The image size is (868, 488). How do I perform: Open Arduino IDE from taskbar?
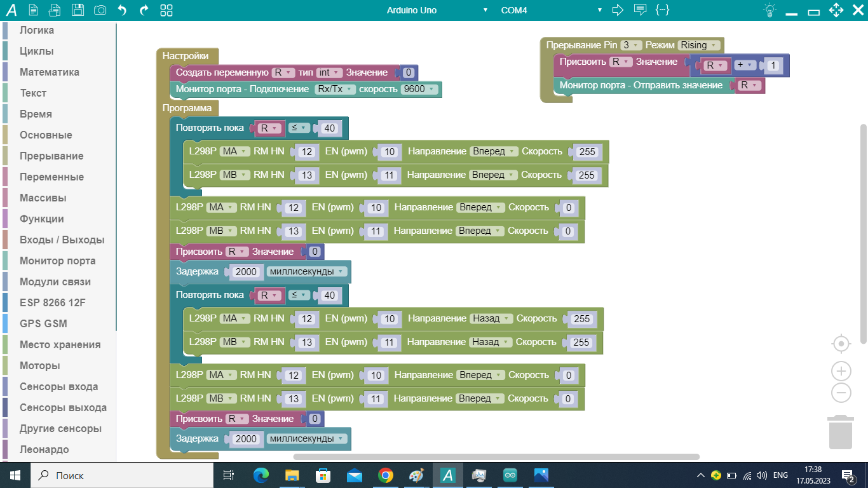[510, 475]
